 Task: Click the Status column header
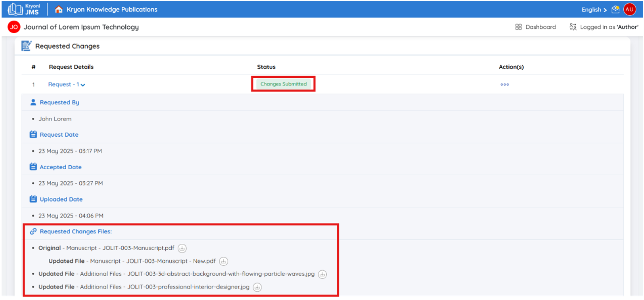(x=266, y=67)
